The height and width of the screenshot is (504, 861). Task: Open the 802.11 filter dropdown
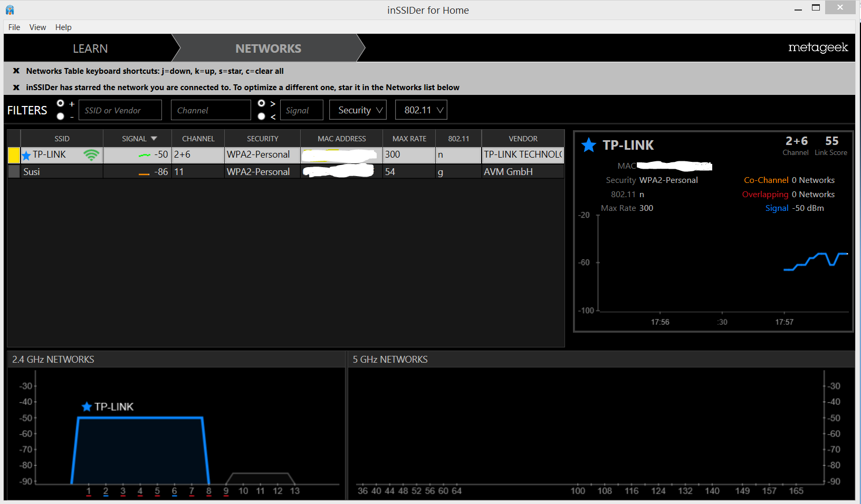coord(421,110)
